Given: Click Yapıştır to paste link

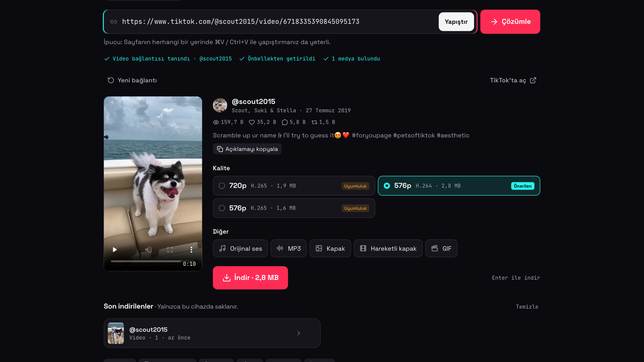Looking at the screenshot, I should 456,22.
